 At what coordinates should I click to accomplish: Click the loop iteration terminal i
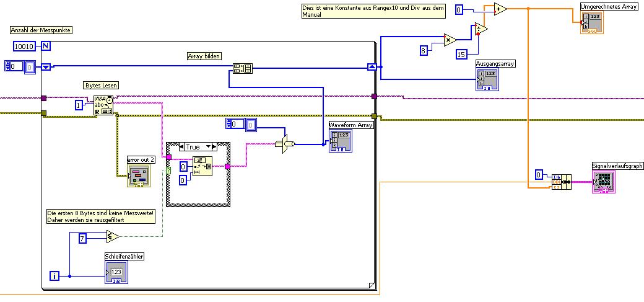(54, 276)
